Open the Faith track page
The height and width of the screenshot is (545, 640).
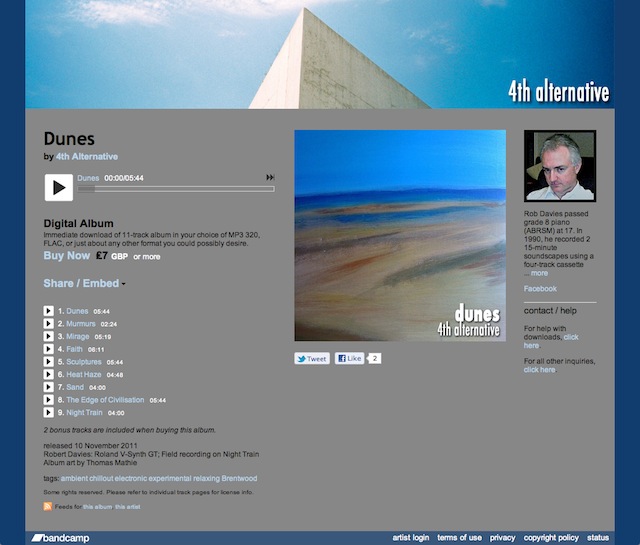point(74,349)
